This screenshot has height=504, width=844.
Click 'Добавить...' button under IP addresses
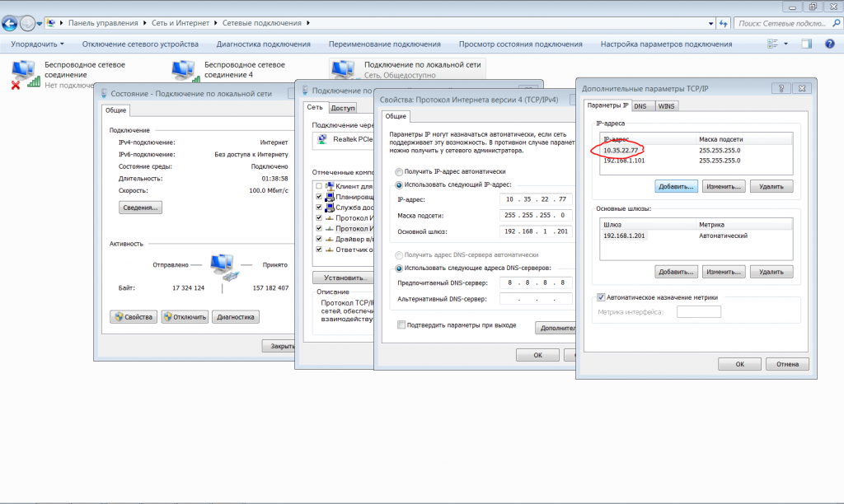[x=676, y=187]
